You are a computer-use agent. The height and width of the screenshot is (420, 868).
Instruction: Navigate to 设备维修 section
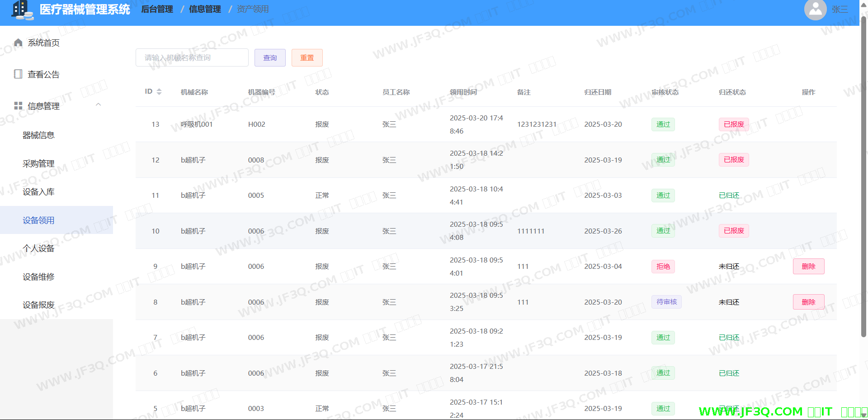click(38, 277)
